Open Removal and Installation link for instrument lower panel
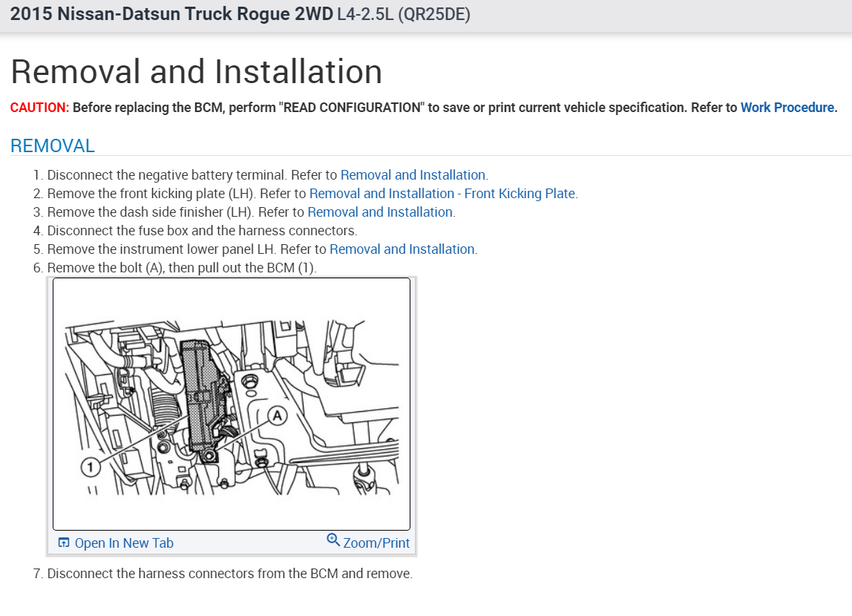Viewport: 852px width, 616px height. pyautogui.click(x=402, y=249)
